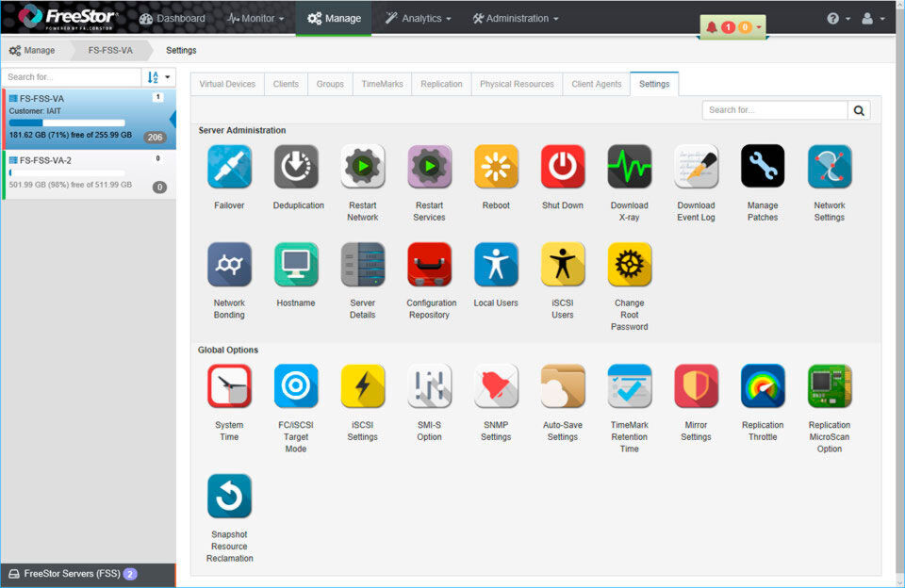
Task: Switch to the Physical Resources tab
Action: click(x=517, y=84)
